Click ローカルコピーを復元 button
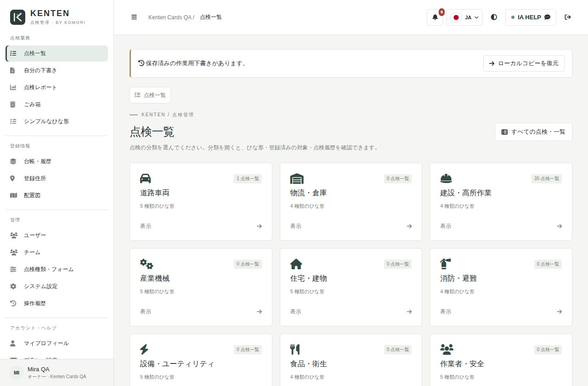 524,63
